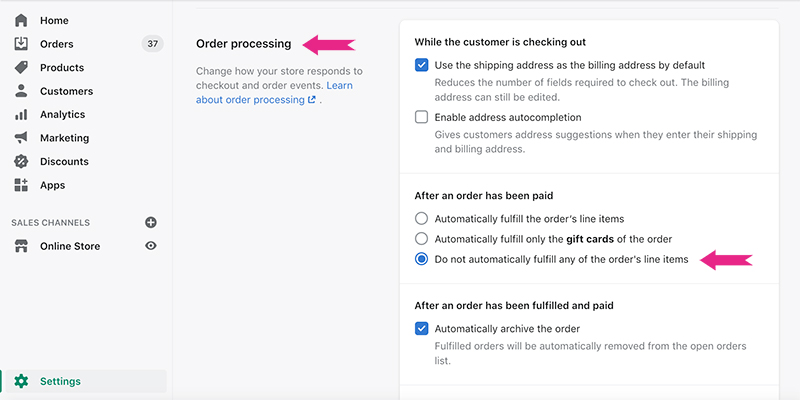Image resolution: width=800 pixels, height=400 pixels.
Task: Open the Settings menu item
Action: click(60, 381)
